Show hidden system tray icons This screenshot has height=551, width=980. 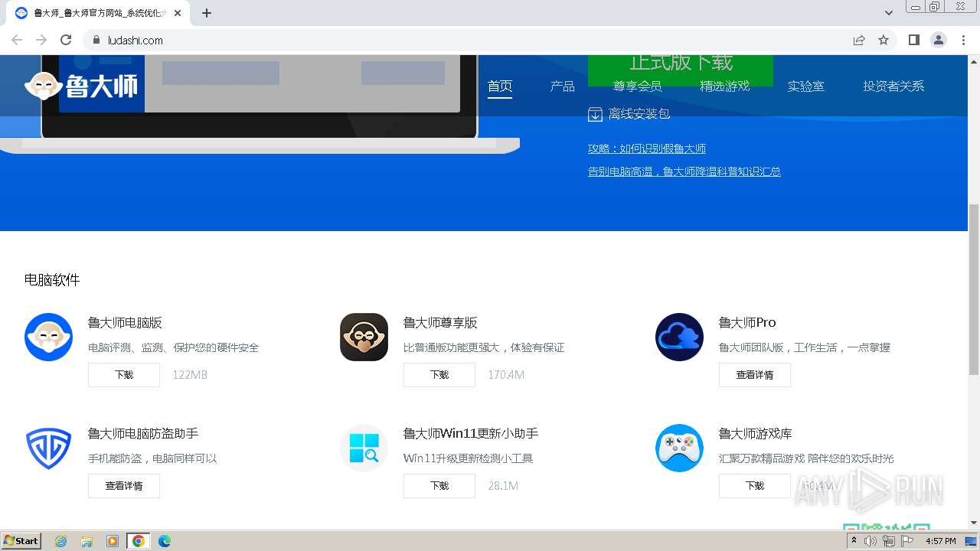point(854,541)
